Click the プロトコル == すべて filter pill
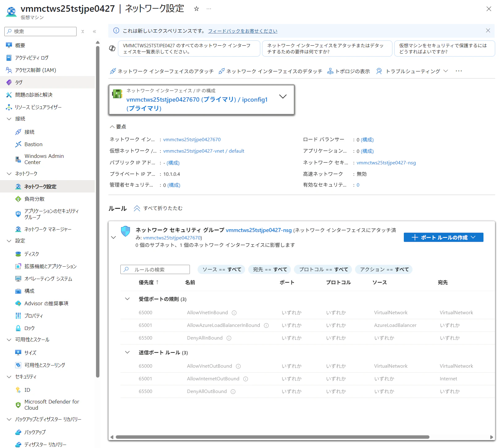The height and width of the screenshot is (448, 502). click(324, 269)
